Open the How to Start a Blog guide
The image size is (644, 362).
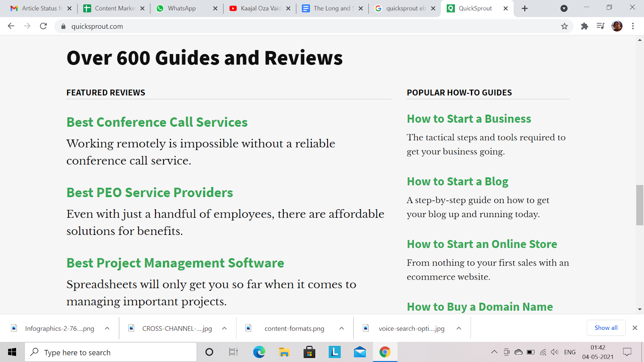coord(458,182)
